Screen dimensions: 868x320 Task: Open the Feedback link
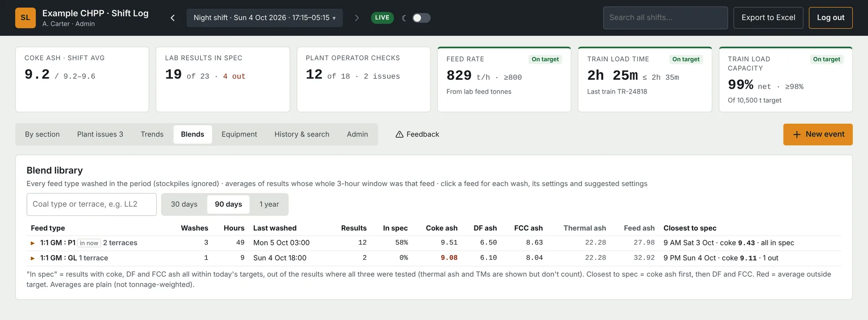click(x=418, y=134)
